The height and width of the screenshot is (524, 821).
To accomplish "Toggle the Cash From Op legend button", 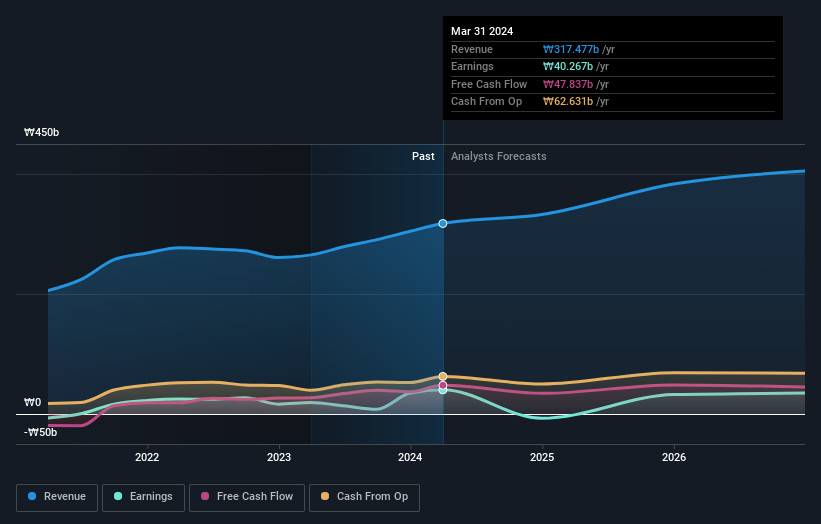I will [364, 497].
